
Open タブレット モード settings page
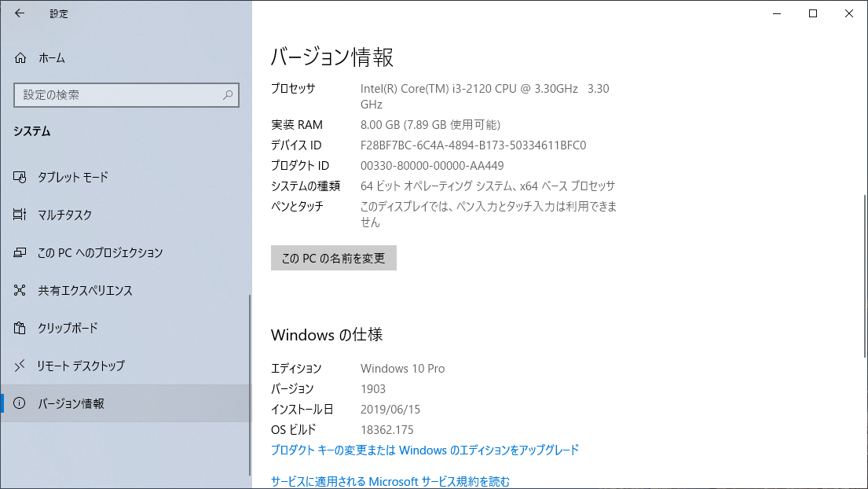coord(73,177)
